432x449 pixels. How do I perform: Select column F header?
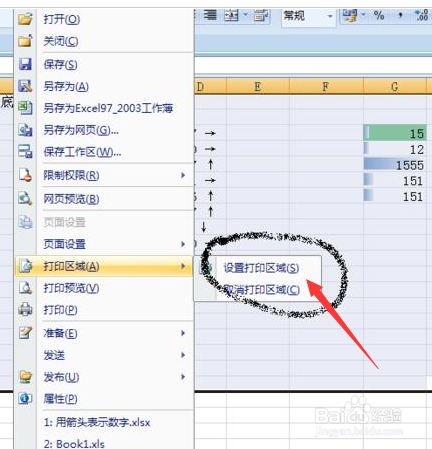tap(326, 87)
